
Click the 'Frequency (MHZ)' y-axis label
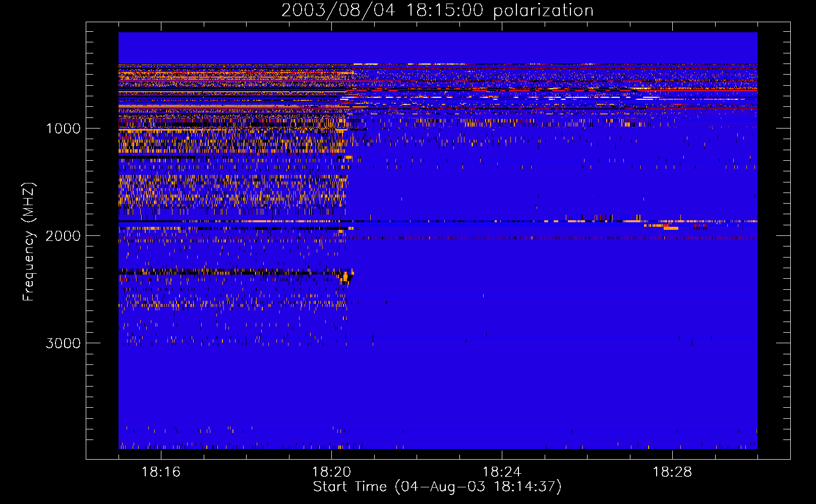click(x=29, y=242)
